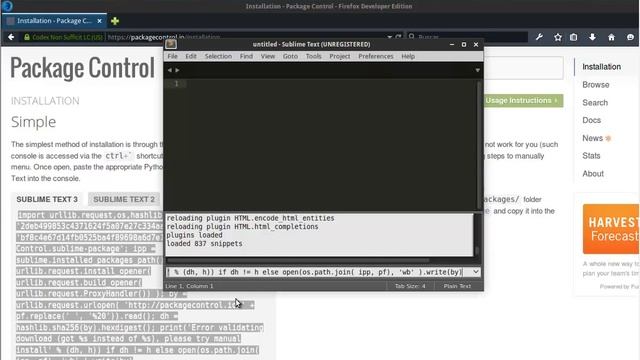Image resolution: width=640 pixels, height=360 pixels.
Task: Open Sublime Text Tools menu
Action: (313, 56)
